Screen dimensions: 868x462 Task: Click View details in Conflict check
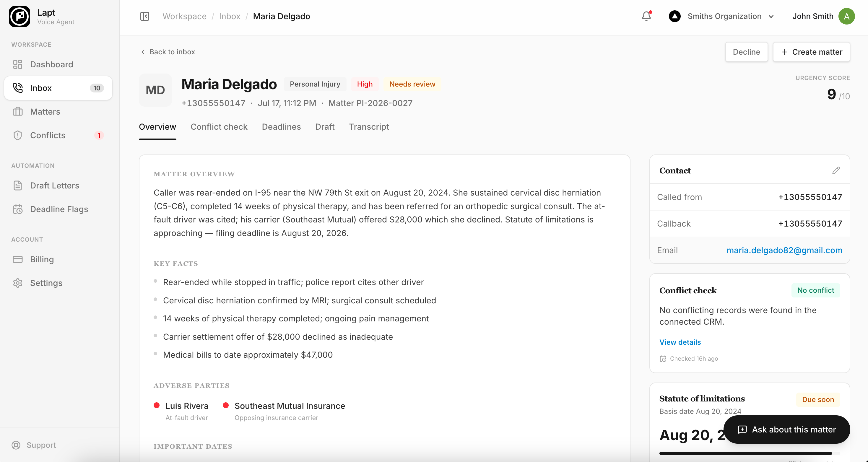pyautogui.click(x=680, y=342)
